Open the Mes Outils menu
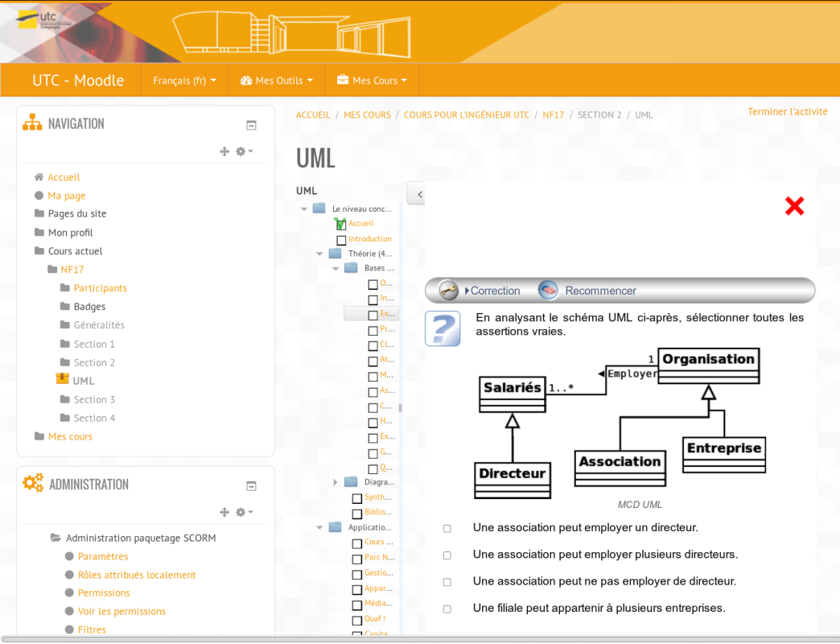 pyautogui.click(x=277, y=80)
